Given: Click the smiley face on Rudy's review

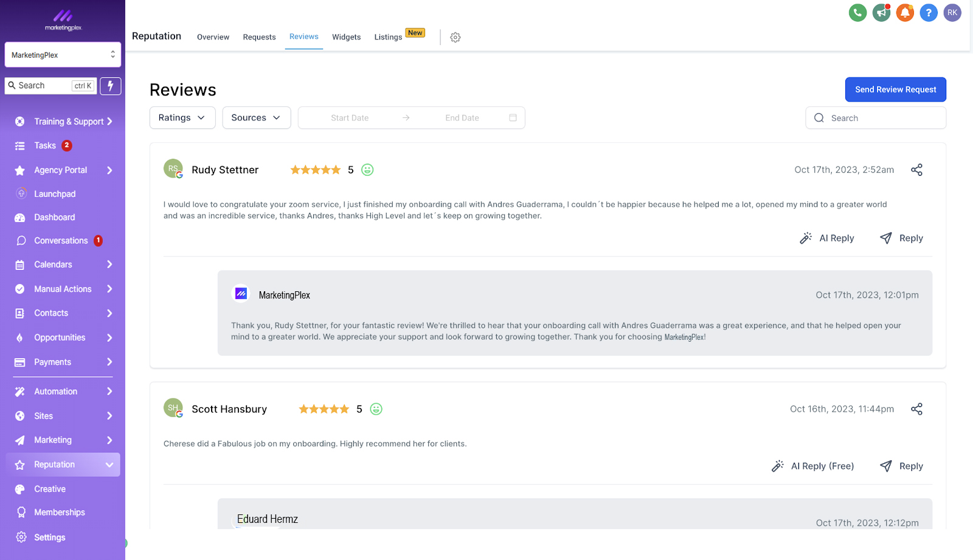Looking at the screenshot, I should 367,170.
